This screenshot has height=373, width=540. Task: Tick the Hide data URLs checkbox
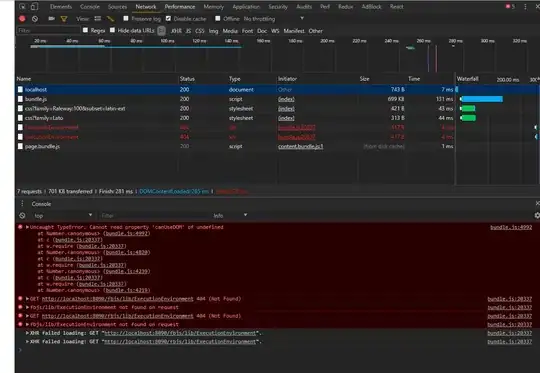coord(112,30)
